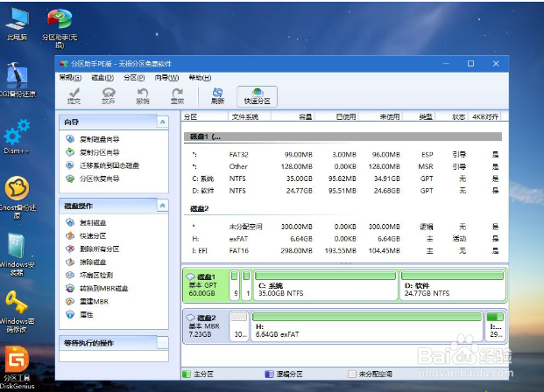Select the 磁盘2 基本 MBR disk block

pyautogui.click(x=206, y=326)
